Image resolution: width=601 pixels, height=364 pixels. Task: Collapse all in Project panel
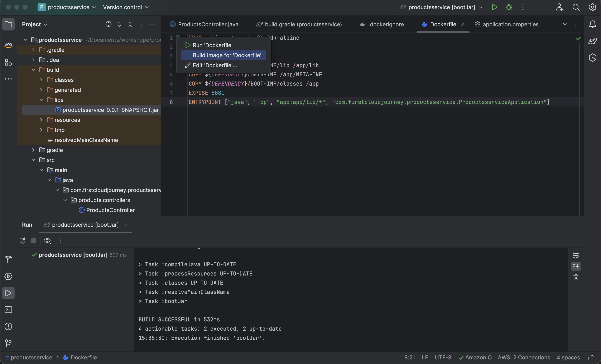(130, 24)
